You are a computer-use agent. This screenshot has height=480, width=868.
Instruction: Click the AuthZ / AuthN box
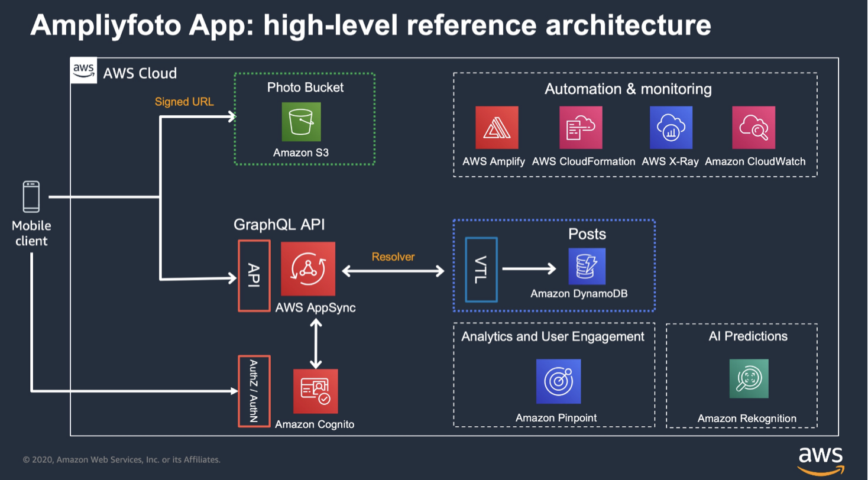[254, 391]
